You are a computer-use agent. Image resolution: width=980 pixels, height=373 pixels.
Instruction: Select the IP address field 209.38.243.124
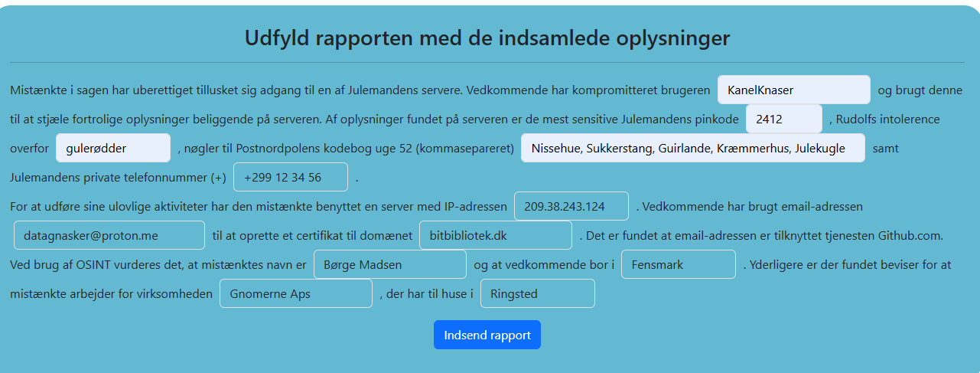pyautogui.click(x=571, y=206)
